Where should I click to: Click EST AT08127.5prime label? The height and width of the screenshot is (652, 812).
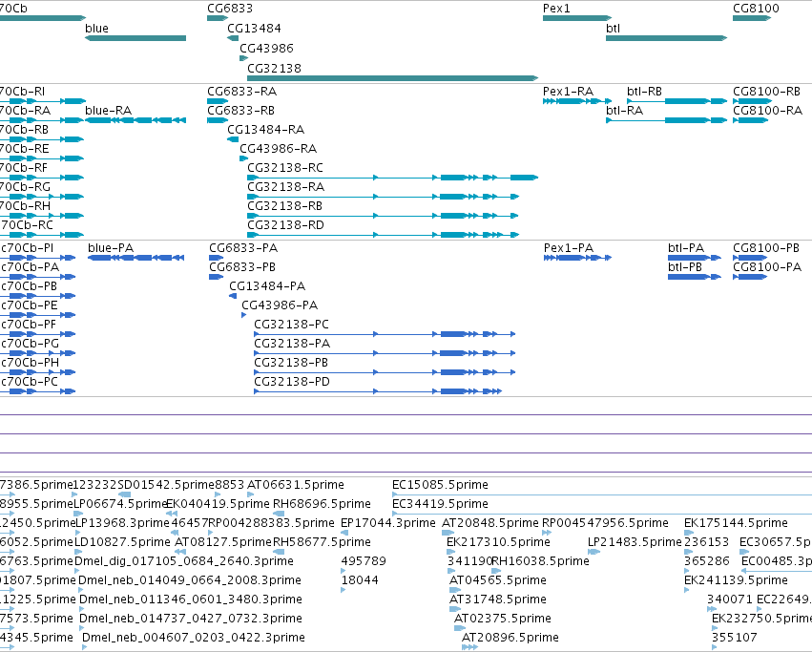[x=223, y=542]
